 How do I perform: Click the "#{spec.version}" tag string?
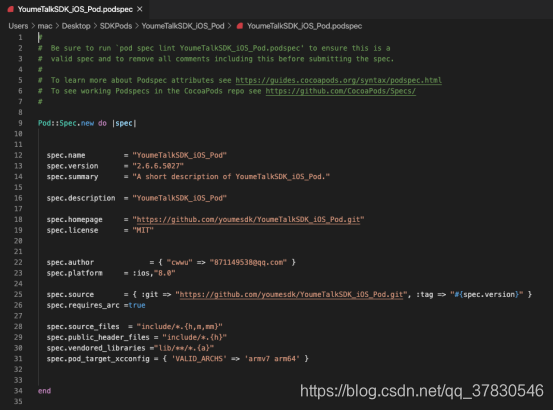[487, 294]
